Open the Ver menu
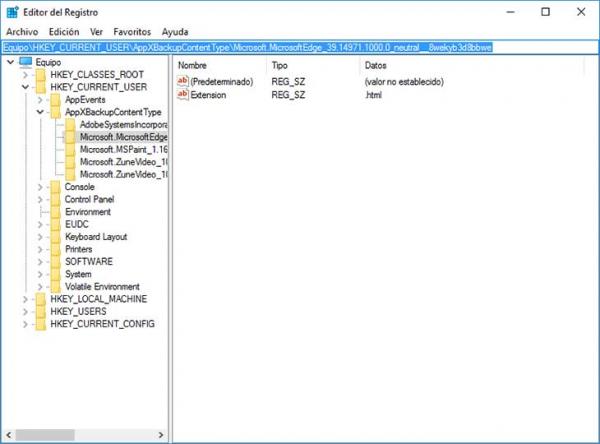The height and width of the screenshot is (444, 600). [96, 32]
